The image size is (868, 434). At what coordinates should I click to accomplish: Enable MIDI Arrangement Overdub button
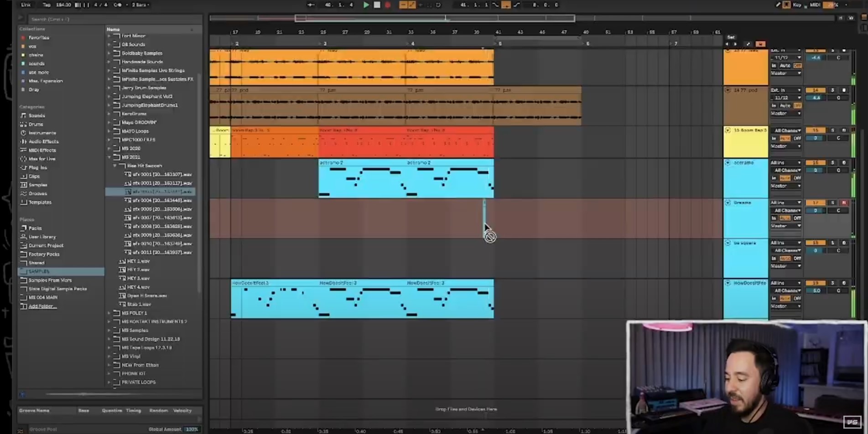click(403, 5)
